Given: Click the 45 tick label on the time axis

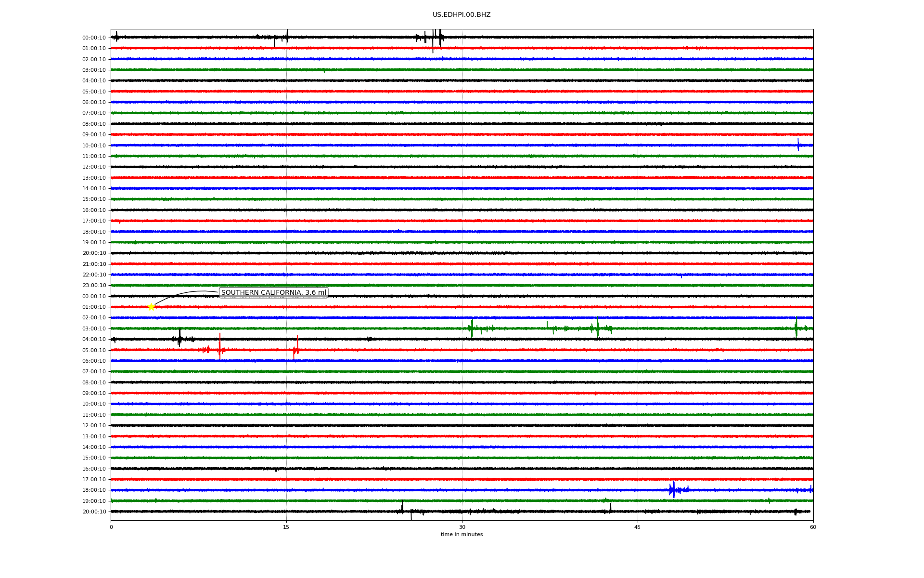Looking at the screenshot, I should click(x=637, y=527).
